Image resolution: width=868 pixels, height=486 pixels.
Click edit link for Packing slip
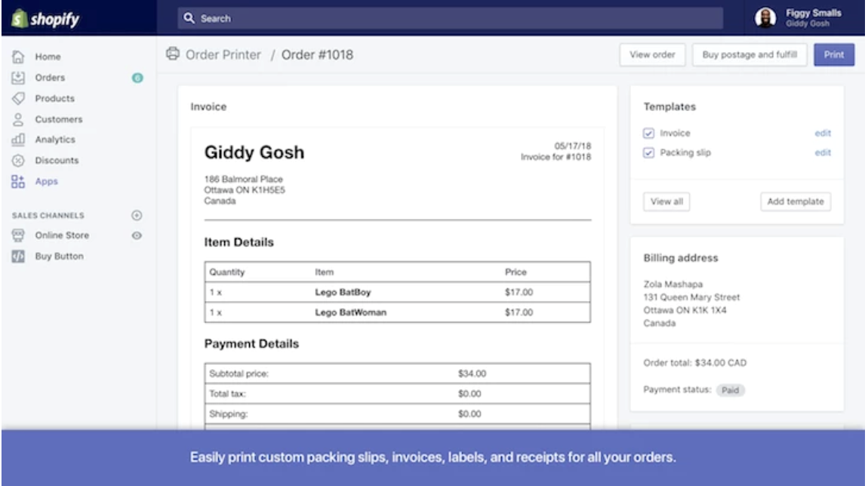coord(822,153)
